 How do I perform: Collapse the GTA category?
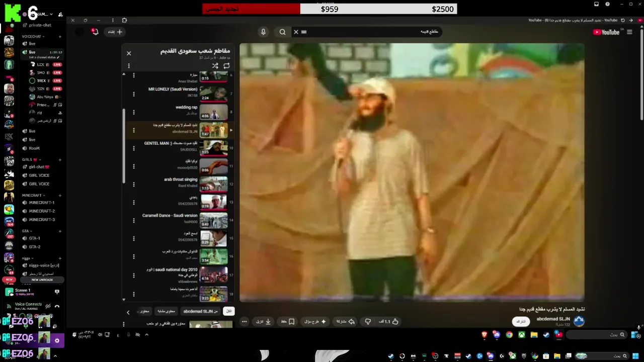27,231
